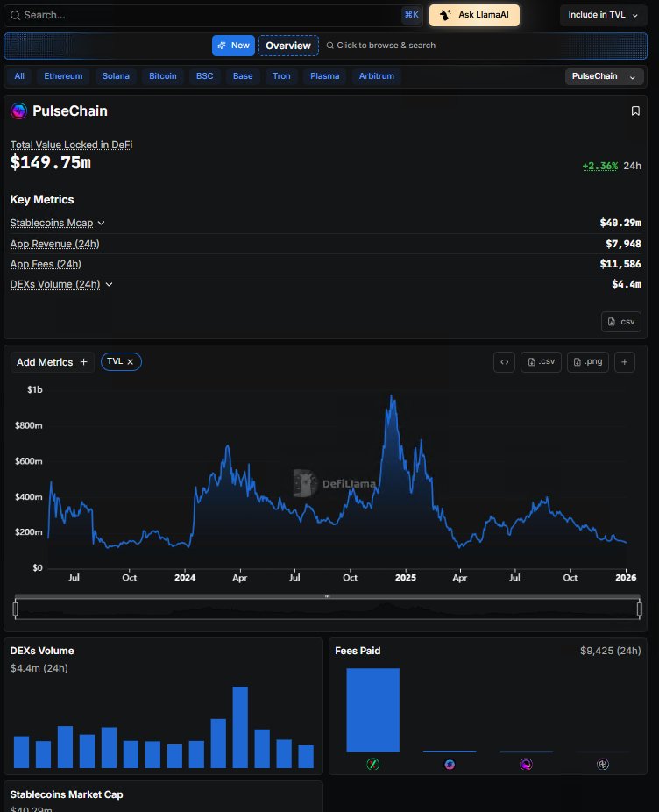
Task: Open the embed code icon button
Action: tap(504, 362)
